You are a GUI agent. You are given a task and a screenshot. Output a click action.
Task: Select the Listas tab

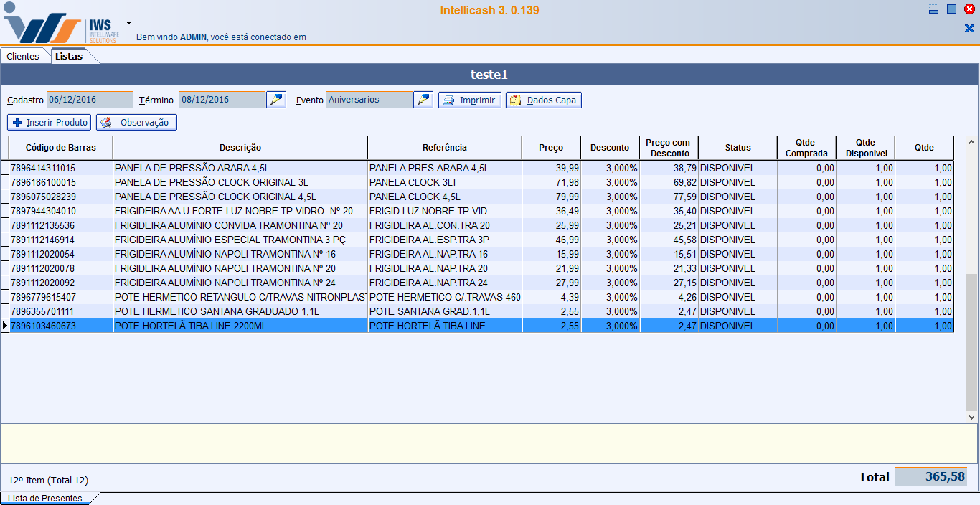(x=69, y=56)
